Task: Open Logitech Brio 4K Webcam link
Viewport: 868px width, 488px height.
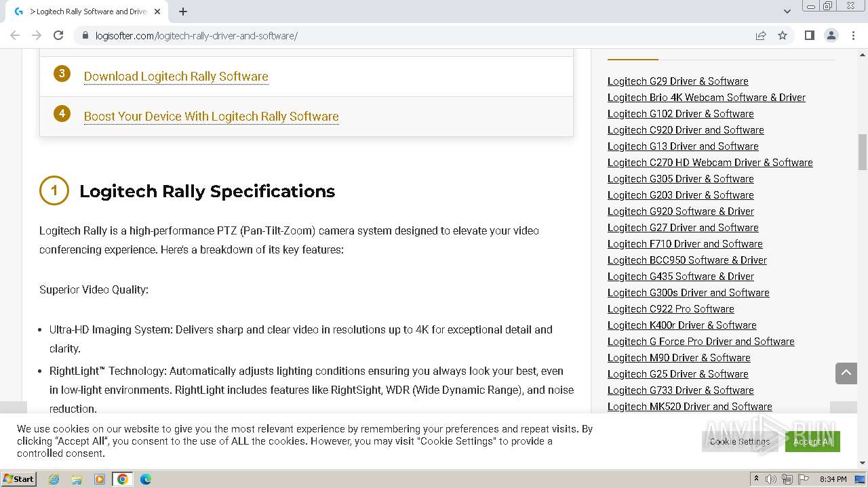Action: pyautogui.click(x=707, y=97)
